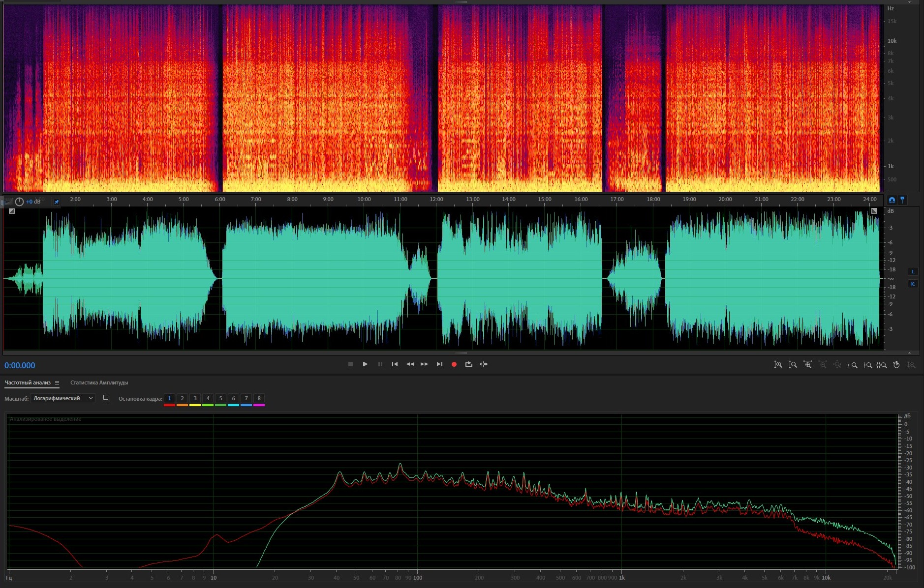
Task: Select the Частотный анализ tab
Action: 28,383
